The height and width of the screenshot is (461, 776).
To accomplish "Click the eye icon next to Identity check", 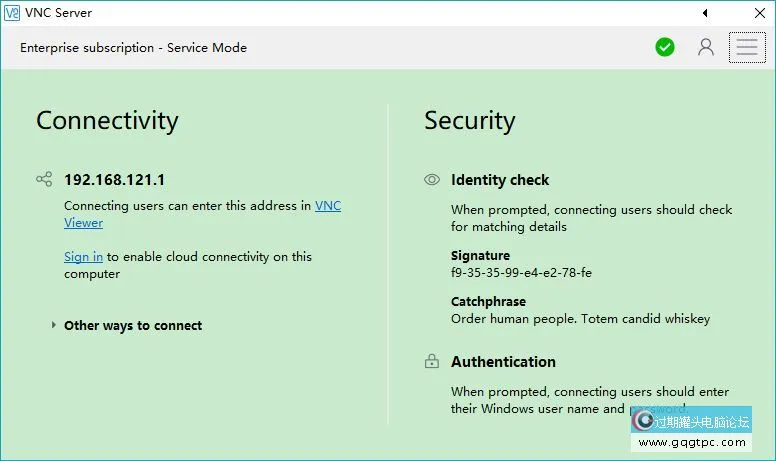I will pyautogui.click(x=432, y=180).
